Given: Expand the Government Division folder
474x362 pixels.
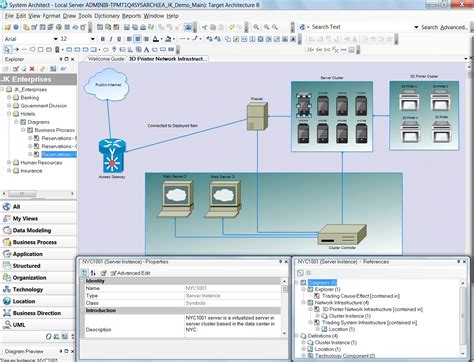Looking at the screenshot, I should tap(9, 106).
